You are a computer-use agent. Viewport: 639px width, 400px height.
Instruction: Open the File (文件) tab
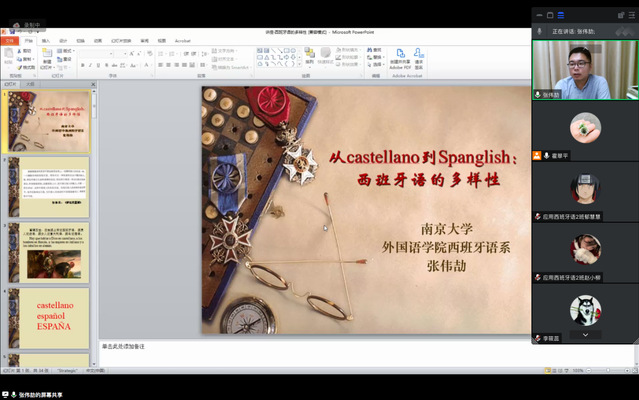9,41
